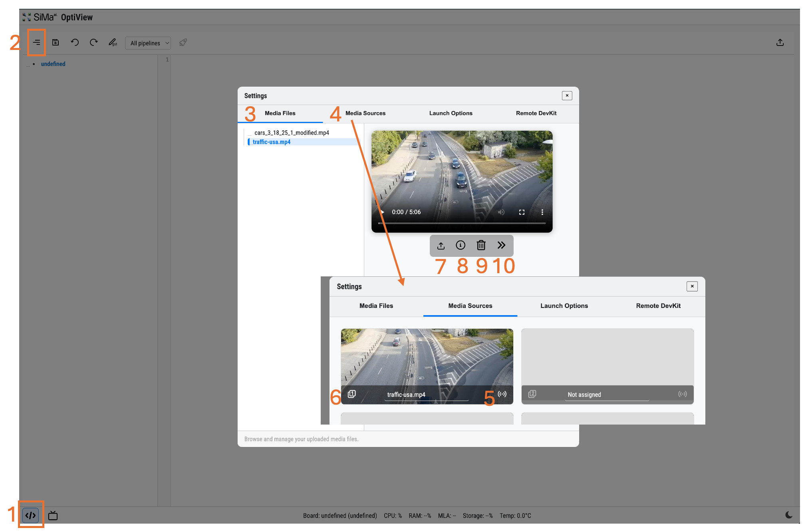
Task: Click the video preview progress bar
Action: click(462, 223)
